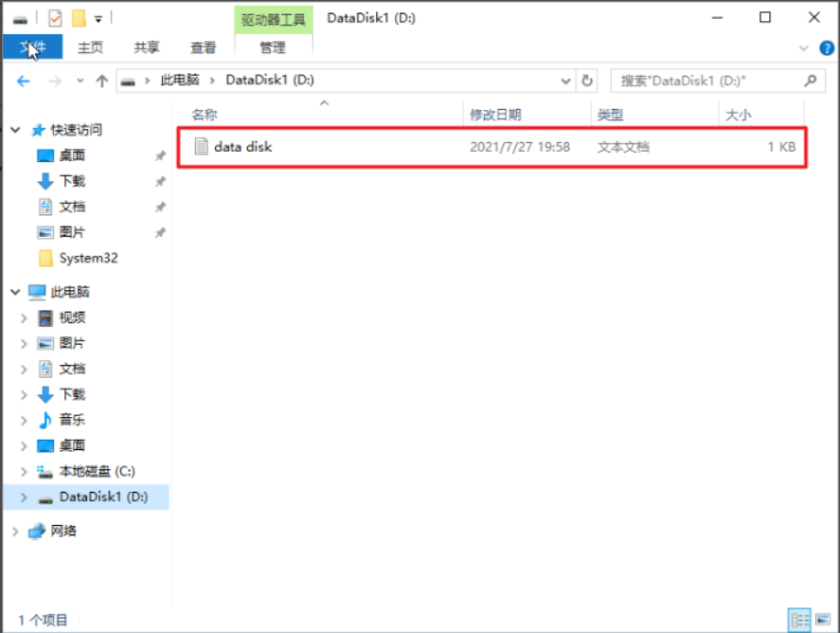Expand the 音乐 folder node
The height and width of the screenshot is (633, 840).
(x=24, y=420)
